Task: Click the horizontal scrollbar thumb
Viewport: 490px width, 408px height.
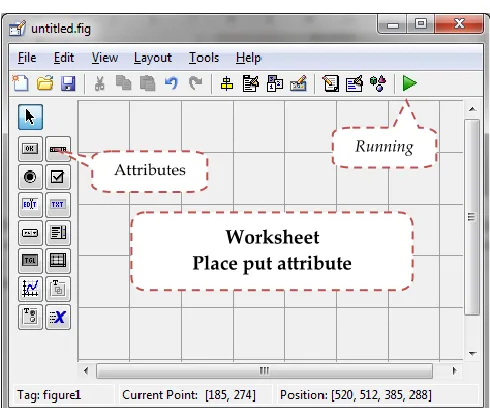Action: click(264, 371)
